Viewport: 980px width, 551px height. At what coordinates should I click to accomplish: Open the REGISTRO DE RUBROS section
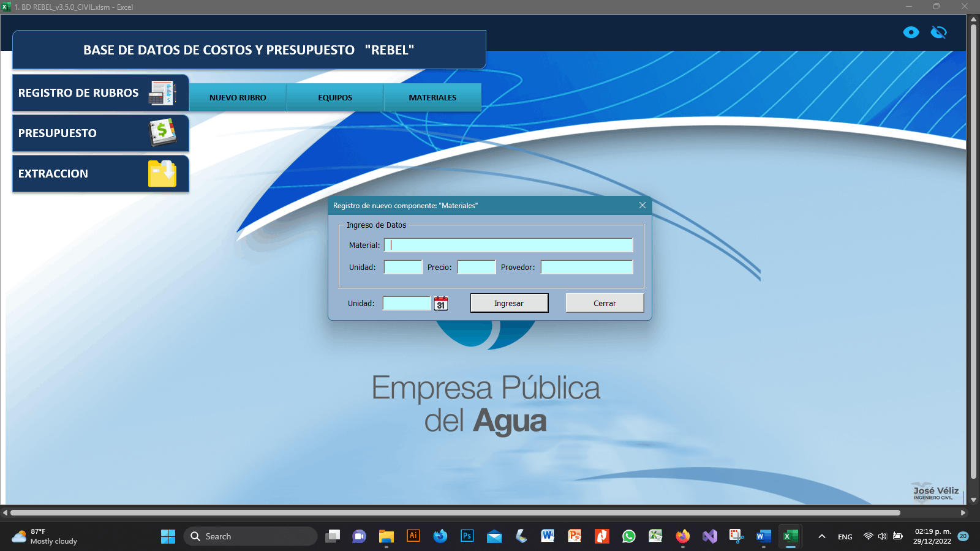point(100,93)
